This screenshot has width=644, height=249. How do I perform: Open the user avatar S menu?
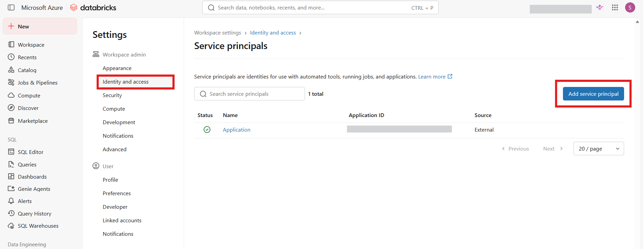point(630,7)
